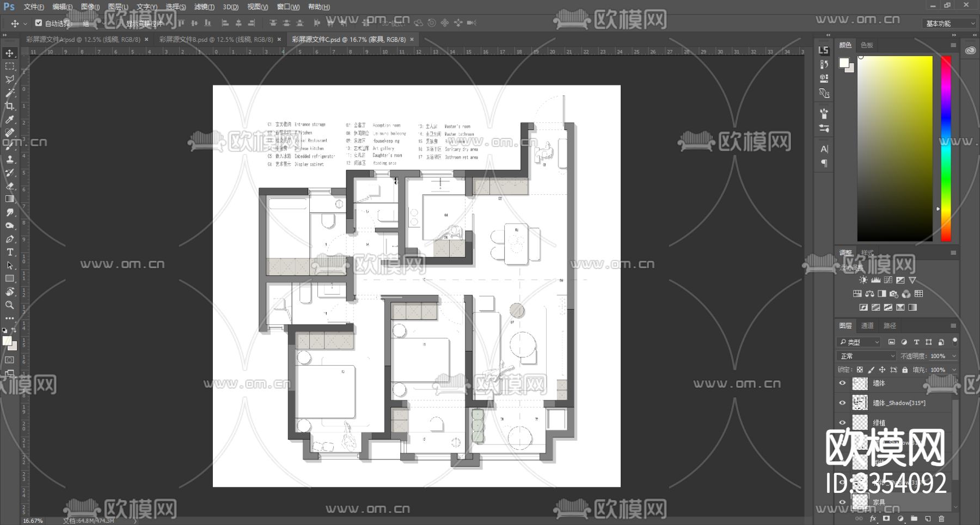Image resolution: width=980 pixels, height=525 pixels.
Task: Add a Photo Filter adjustment
Action: [x=894, y=294]
